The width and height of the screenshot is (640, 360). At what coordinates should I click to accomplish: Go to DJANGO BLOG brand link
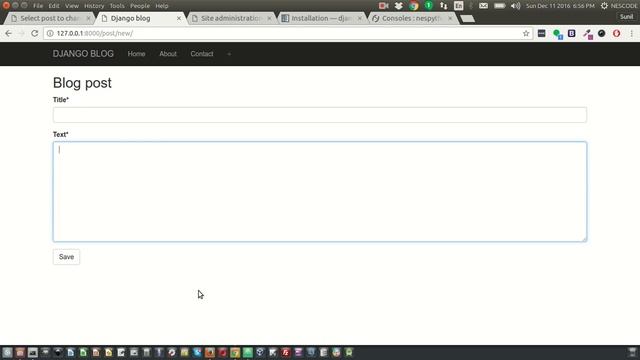pyautogui.click(x=83, y=54)
